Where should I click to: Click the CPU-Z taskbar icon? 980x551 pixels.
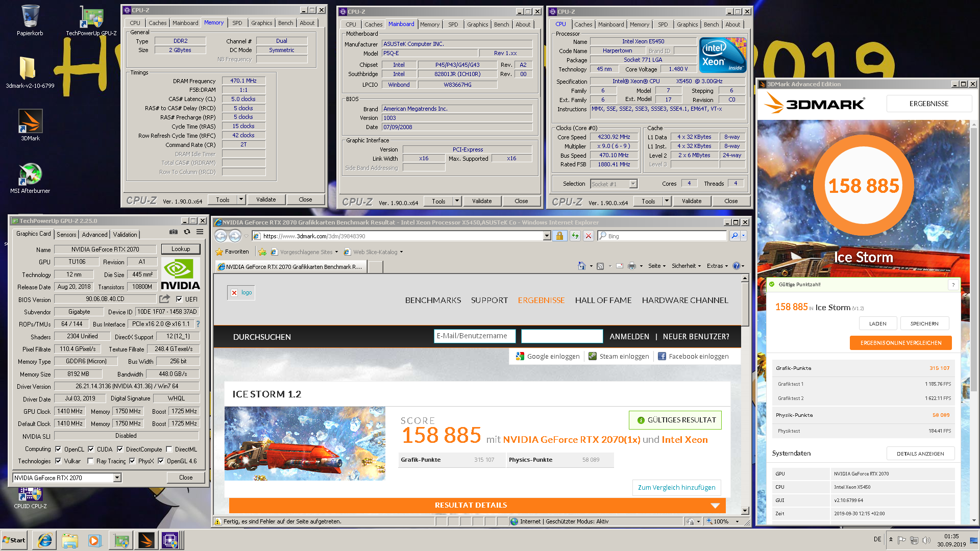170,540
